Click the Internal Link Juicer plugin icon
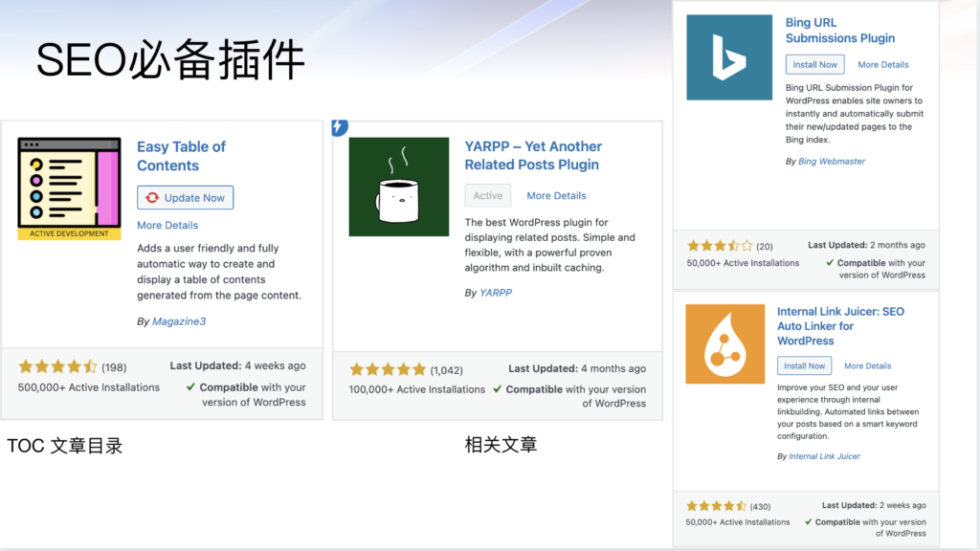The height and width of the screenshot is (551, 980). (x=724, y=343)
